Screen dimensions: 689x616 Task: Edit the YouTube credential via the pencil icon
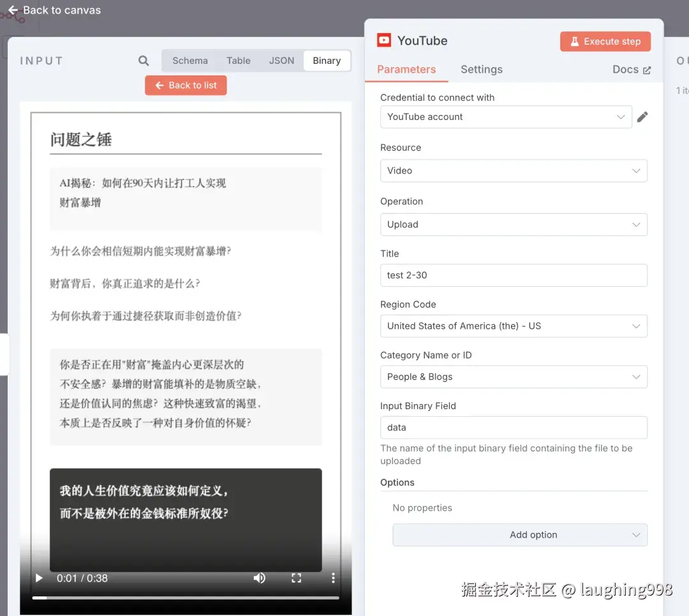point(642,117)
